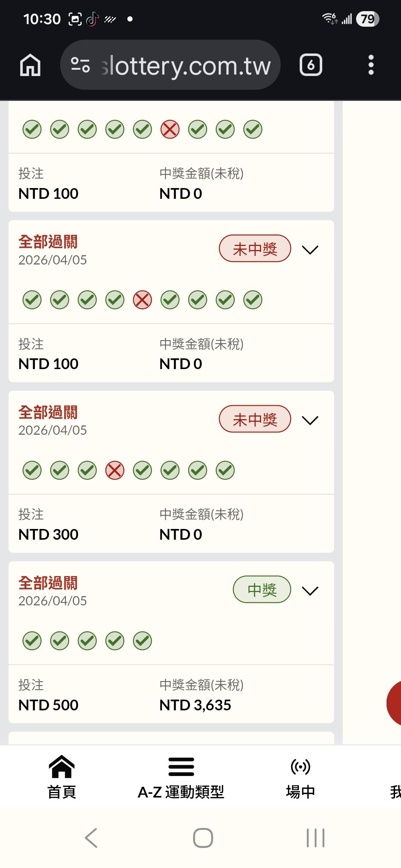401x868 pixels.
Task: Tap the Android back navigation button
Action: click(91, 838)
